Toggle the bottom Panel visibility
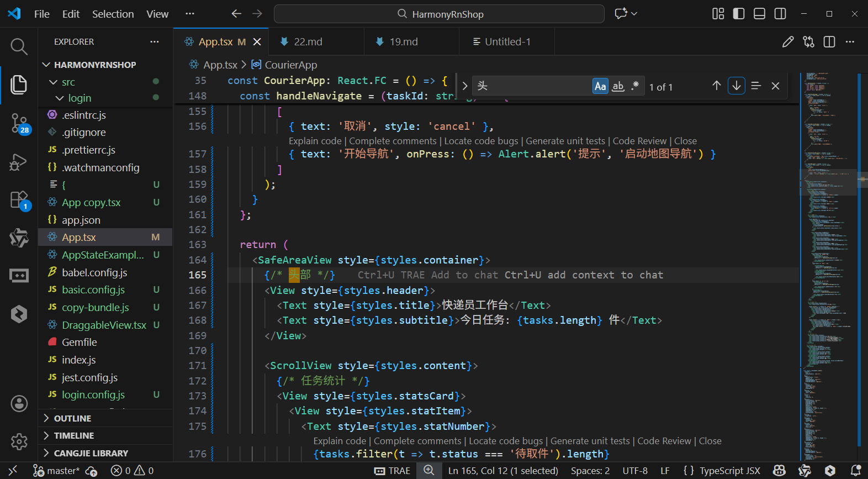The width and height of the screenshot is (868, 479). 760,14
